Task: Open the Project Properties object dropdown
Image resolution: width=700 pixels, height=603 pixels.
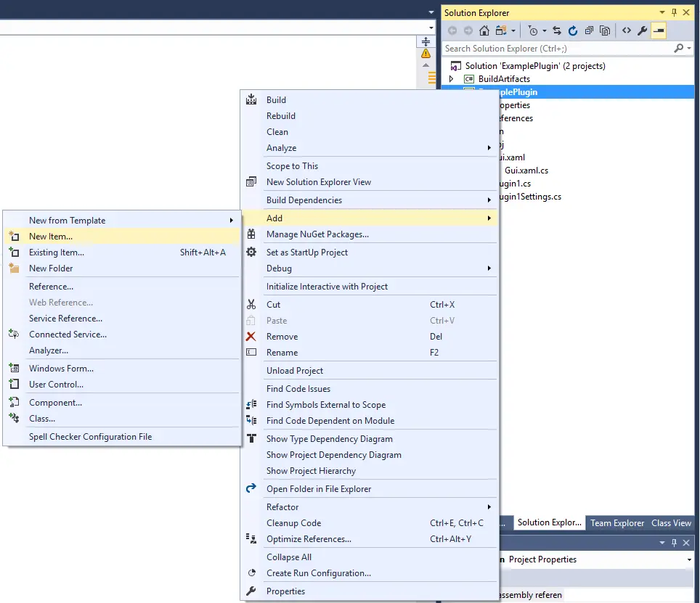Action: [x=689, y=559]
